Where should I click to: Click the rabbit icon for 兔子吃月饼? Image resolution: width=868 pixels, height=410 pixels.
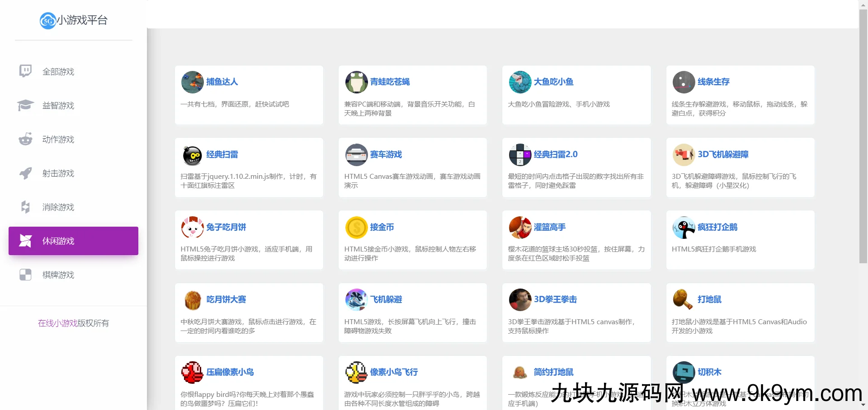tap(192, 228)
